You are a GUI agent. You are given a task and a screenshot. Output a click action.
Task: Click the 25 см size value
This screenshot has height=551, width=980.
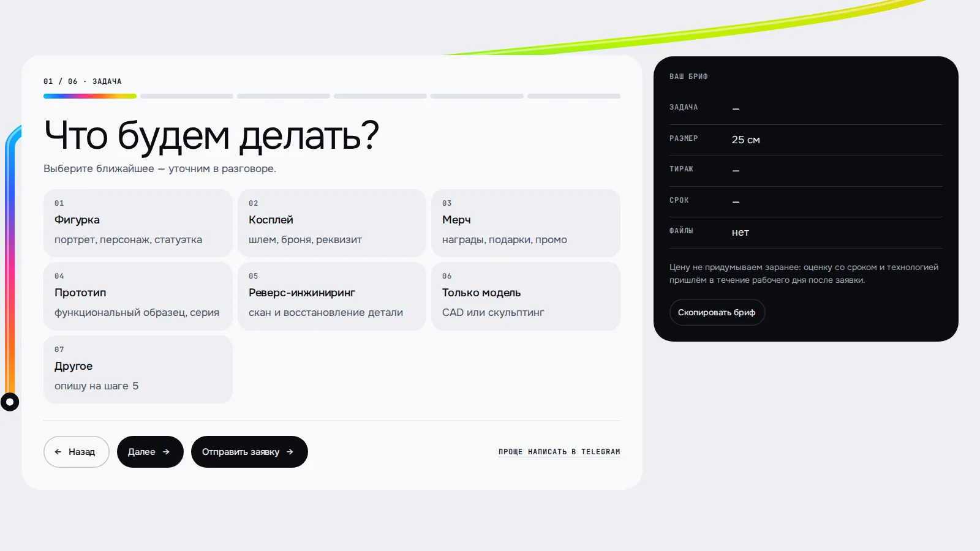745,140
